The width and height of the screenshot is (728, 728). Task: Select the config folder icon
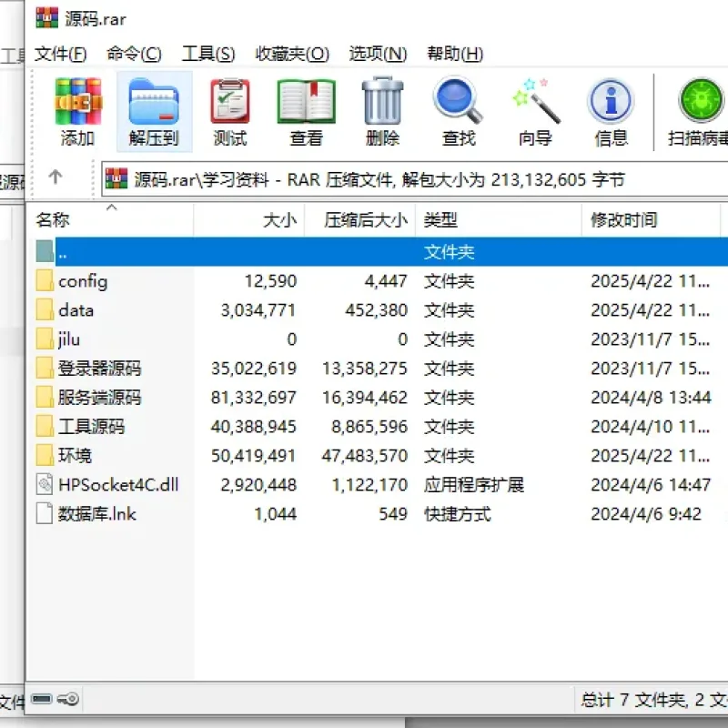[45, 280]
